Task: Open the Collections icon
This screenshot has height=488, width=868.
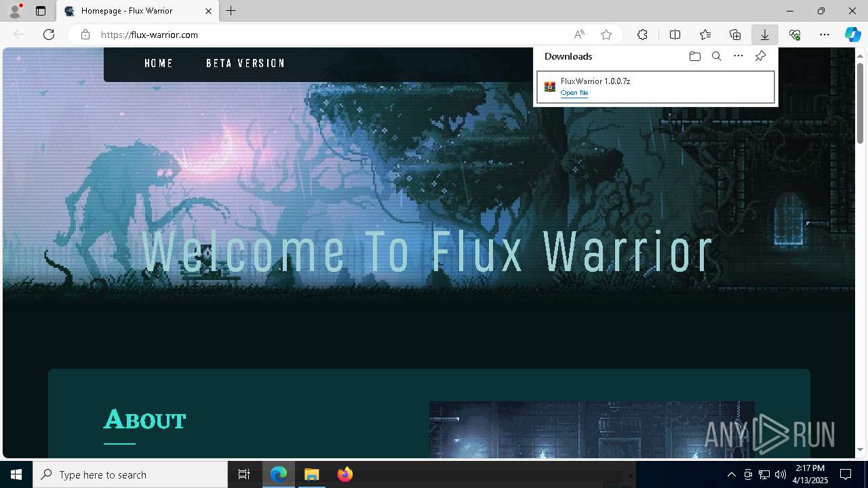Action: click(735, 35)
